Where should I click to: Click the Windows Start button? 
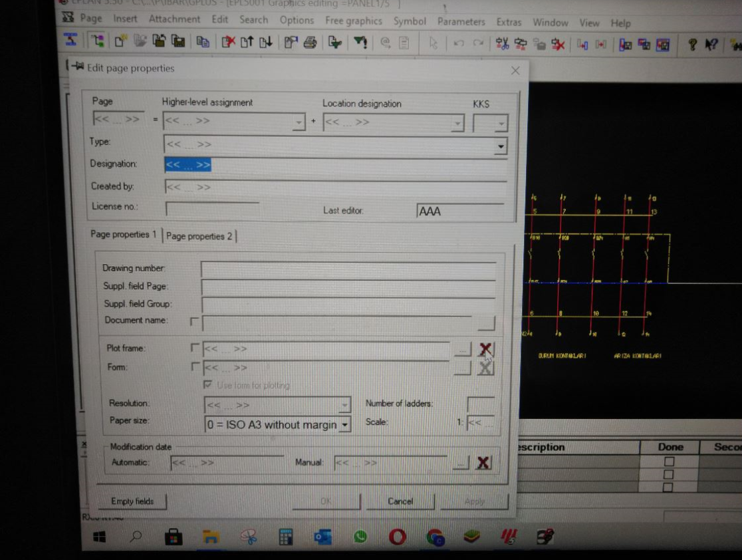point(99,537)
